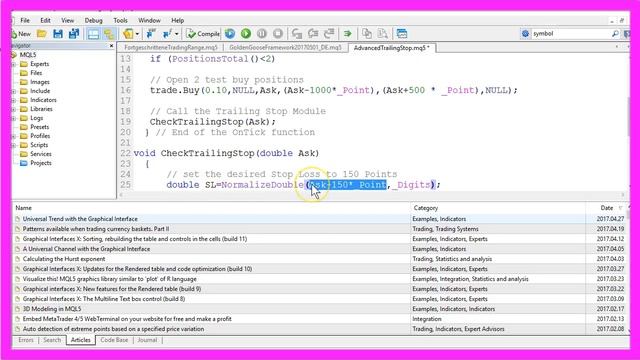
Task: Expand the styler icon's dropdown arrow
Action: [137, 34]
